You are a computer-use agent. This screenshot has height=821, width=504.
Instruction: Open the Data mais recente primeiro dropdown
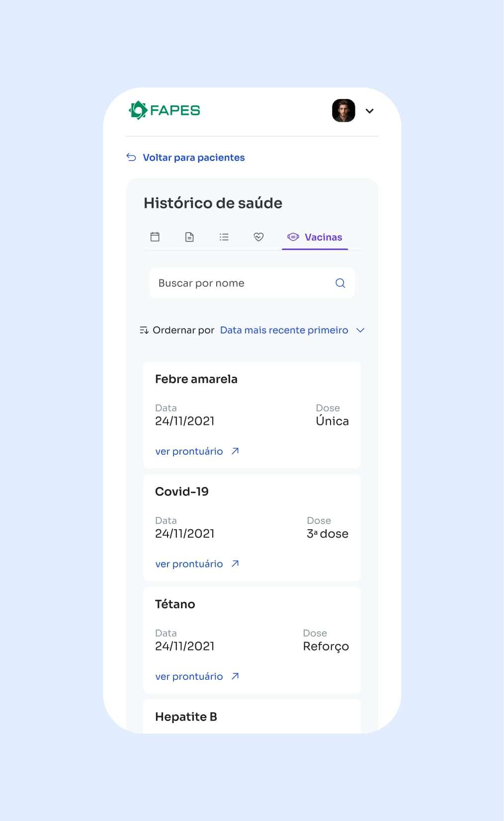tap(284, 330)
